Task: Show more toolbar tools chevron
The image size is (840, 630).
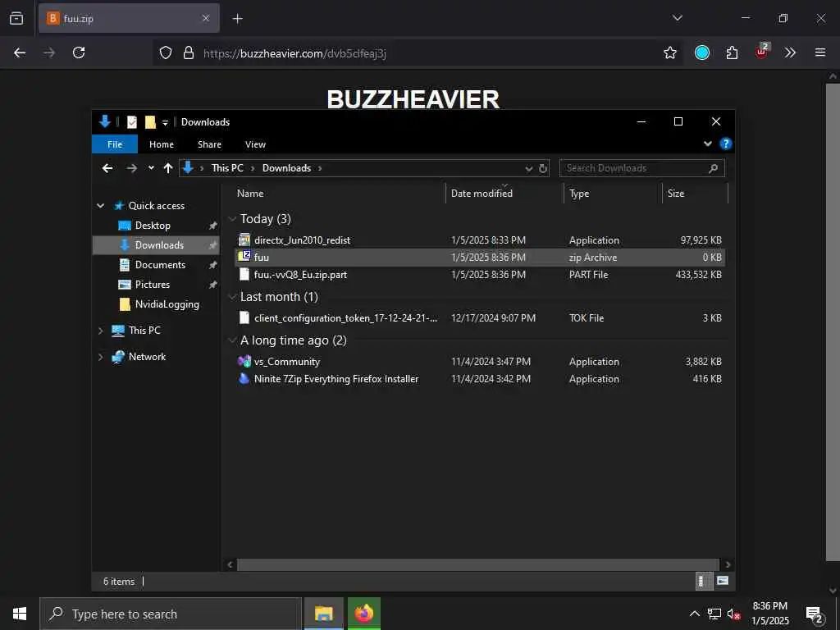Action: click(790, 52)
